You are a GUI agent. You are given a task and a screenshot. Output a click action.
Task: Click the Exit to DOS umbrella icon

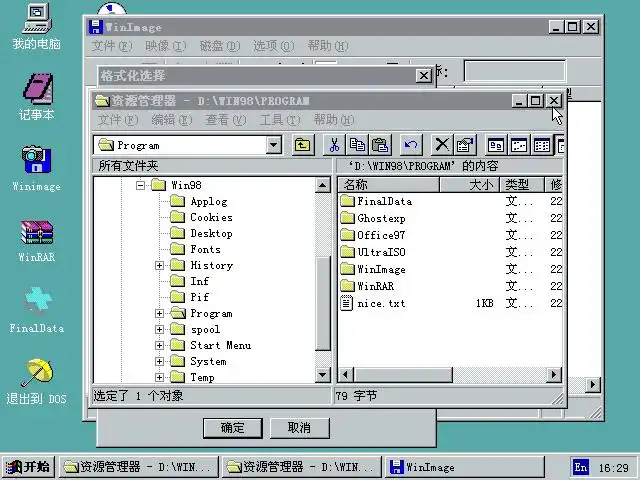(x=36, y=382)
